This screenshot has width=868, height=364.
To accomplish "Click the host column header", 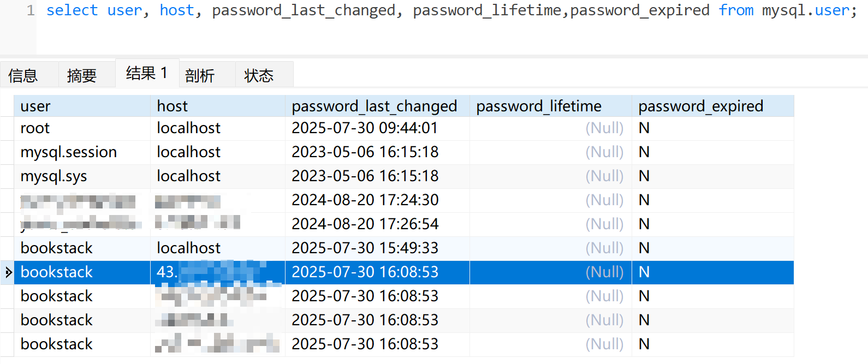I will pos(172,106).
